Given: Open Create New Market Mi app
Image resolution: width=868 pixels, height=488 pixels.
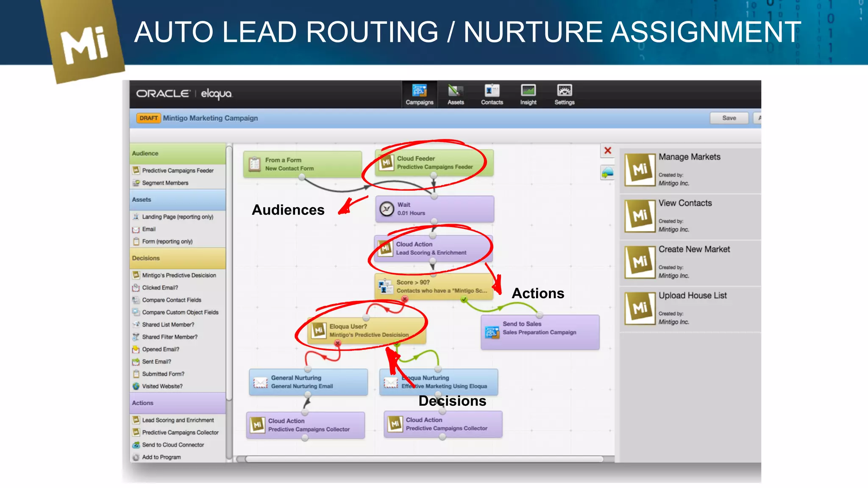Looking at the screenshot, I should click(640, 262).
